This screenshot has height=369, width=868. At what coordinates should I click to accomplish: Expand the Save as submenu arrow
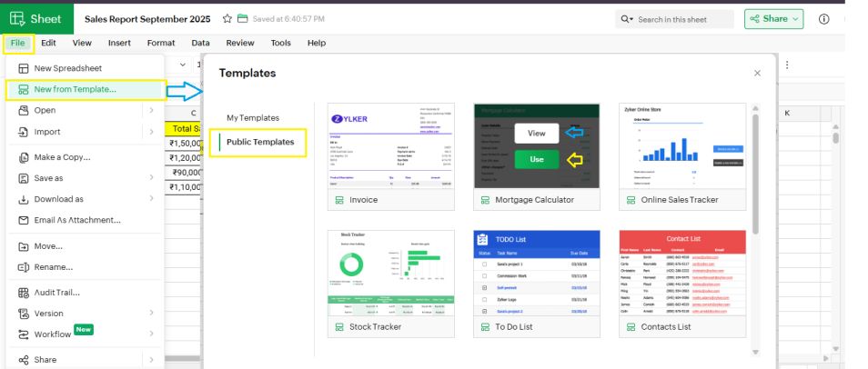click(x=151, y=177)
